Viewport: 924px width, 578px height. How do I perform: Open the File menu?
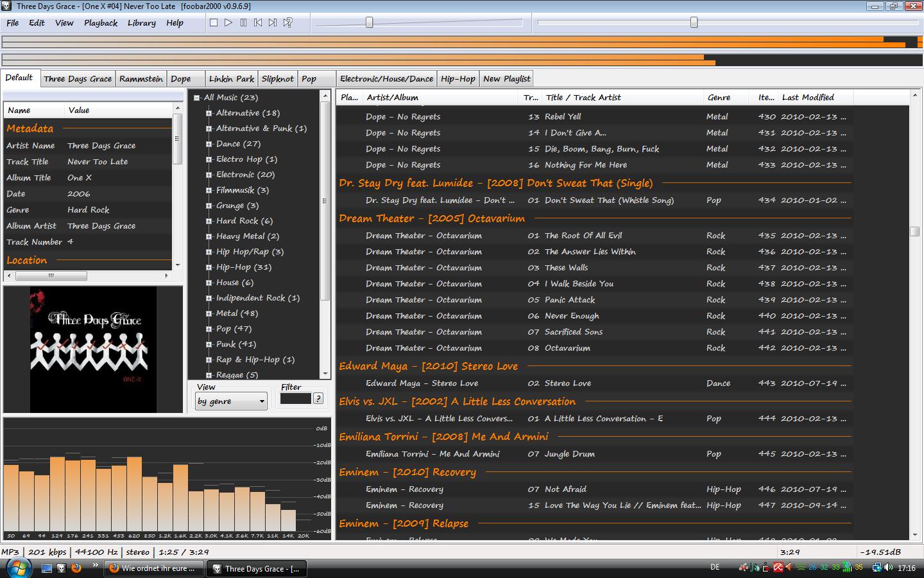pos(13,22)
